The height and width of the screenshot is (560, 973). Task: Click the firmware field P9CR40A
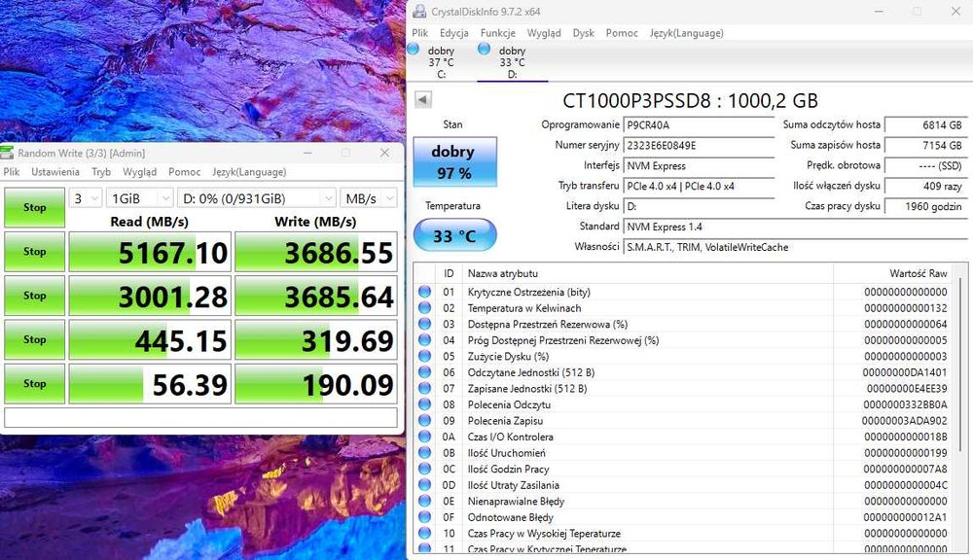point(699,124)
